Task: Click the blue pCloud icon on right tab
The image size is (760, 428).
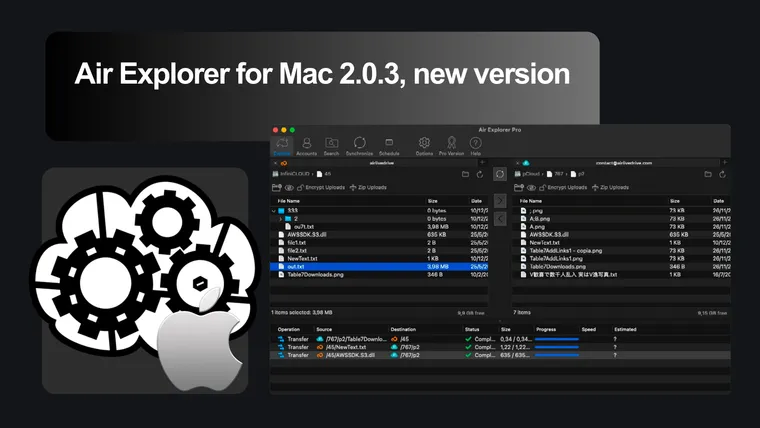Action: click(526, 163)
